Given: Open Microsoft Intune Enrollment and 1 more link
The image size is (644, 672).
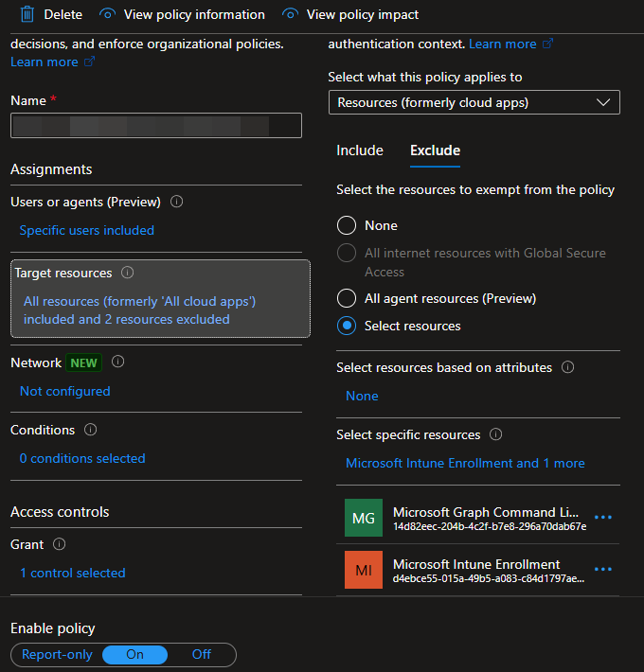Looking at the screenshot, I should 465,463.
